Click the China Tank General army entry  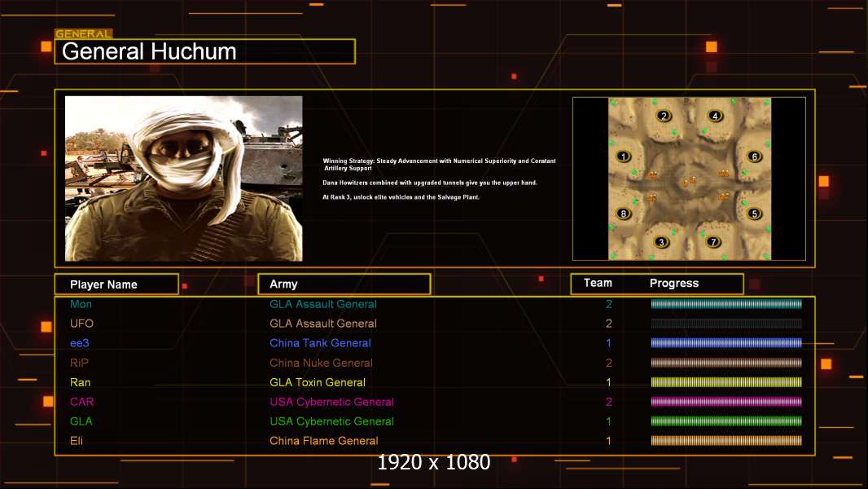320,343
